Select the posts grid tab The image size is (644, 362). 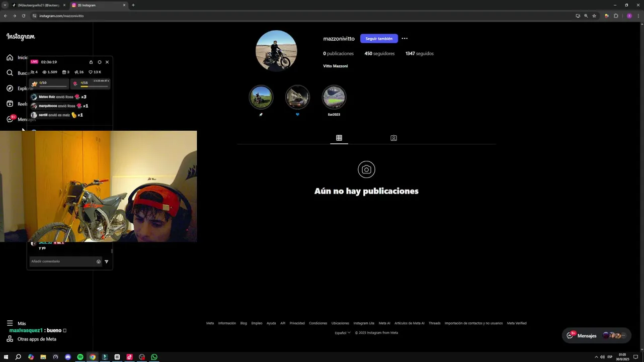coord(339,138)
